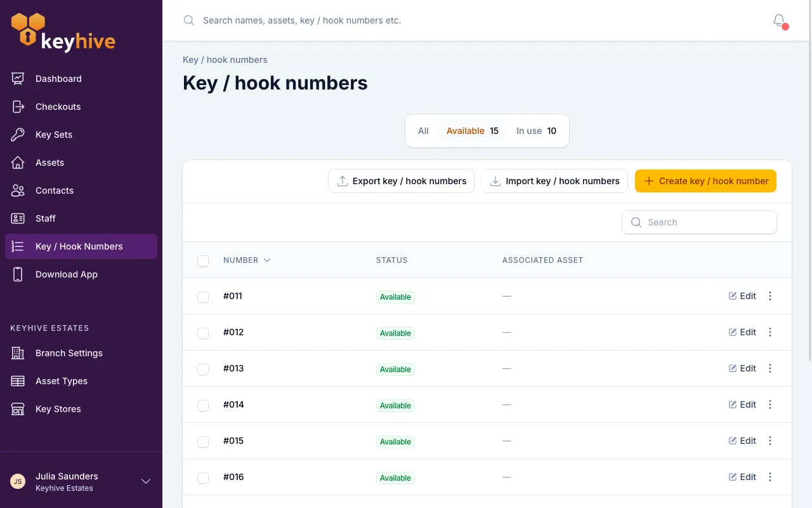Edit key number #011

click(742, 296)
